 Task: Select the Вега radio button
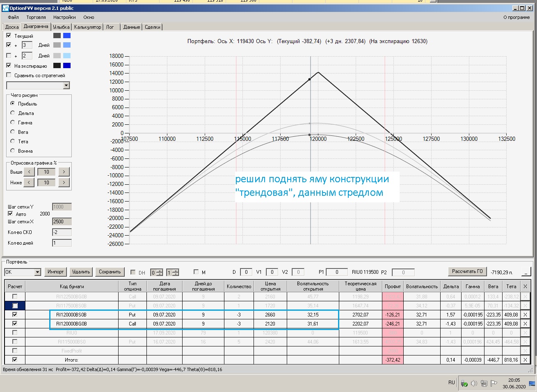[13, 132]
